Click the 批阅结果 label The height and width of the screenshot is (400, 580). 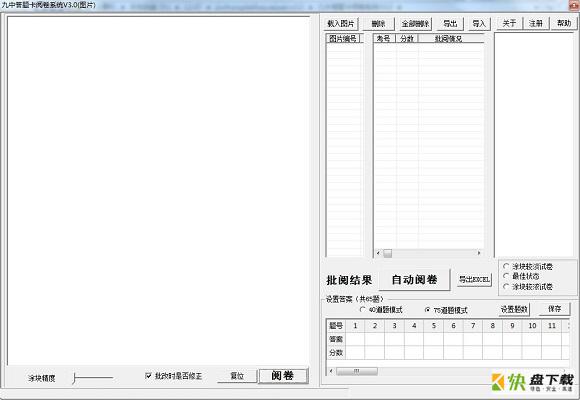coord(349,280)
